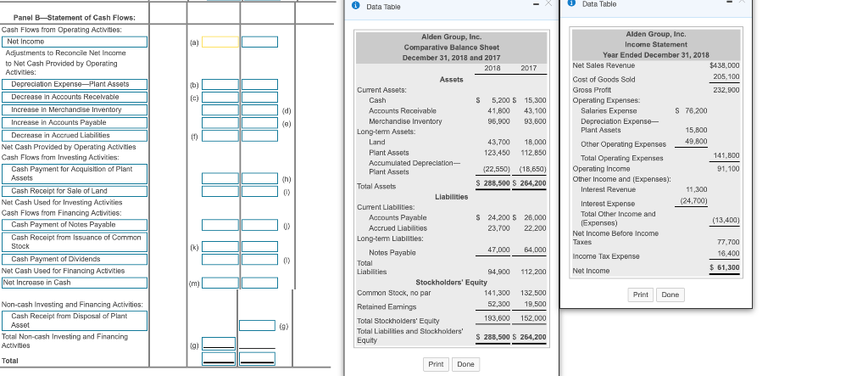Image resolution: width=868 pixels, height=376 pixels.
Task: Click 'Accrued Liabilities' row in Balance Sheet
Action: coord(457,228)
